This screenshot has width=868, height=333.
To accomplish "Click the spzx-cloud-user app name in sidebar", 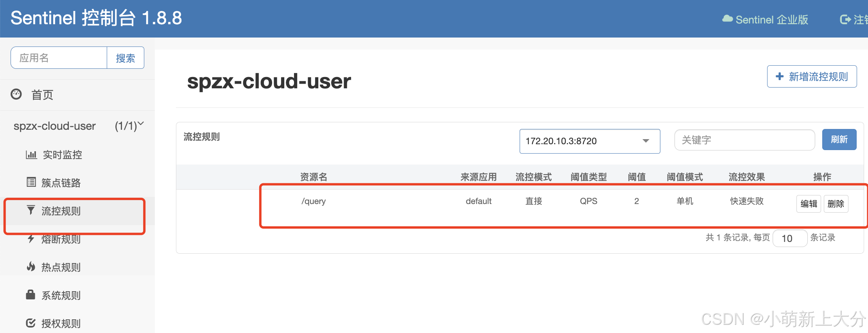I will [x=55, y=126].
